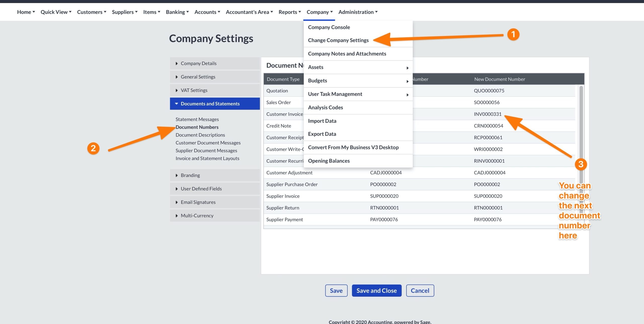Screen dimensions: 644x324
Task: Open the Assets submenu arrow
Action: pos(407,68)
